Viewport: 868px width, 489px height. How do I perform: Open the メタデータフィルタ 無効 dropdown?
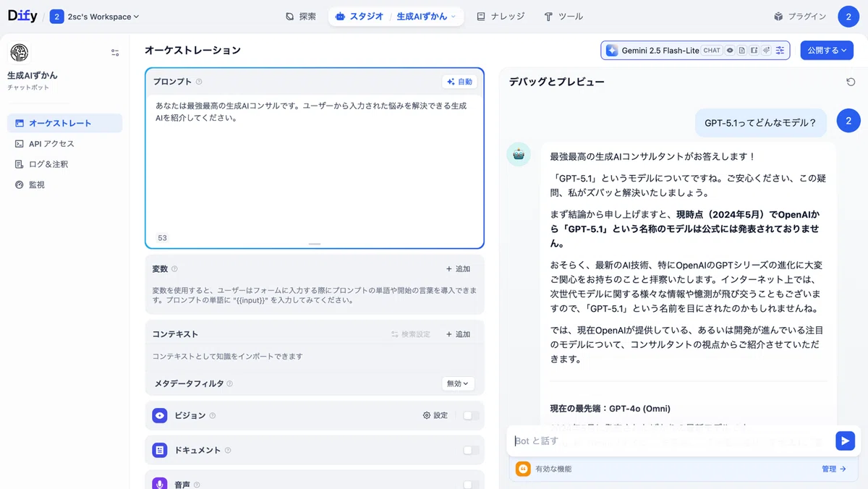[458, 383]
